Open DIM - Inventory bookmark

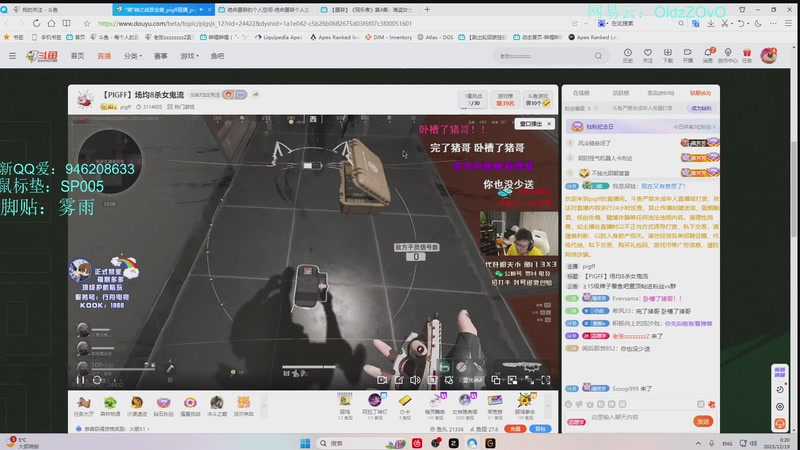click(389, 37)
